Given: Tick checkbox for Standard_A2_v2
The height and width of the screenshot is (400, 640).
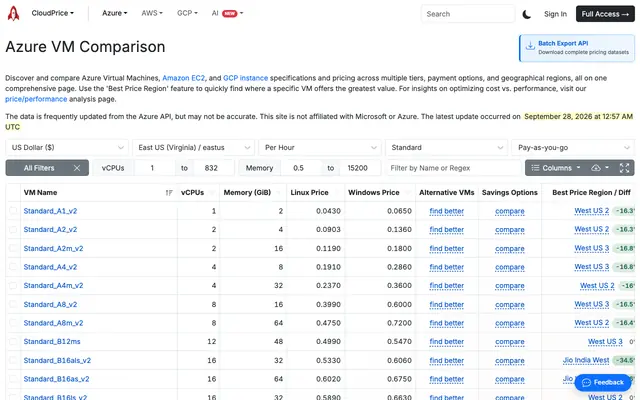Looking at the screenshot, I should (13, 229).
